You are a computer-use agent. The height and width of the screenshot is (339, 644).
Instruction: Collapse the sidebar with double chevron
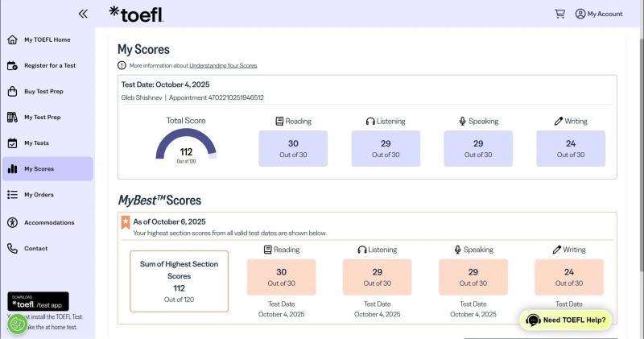[83, 14]
